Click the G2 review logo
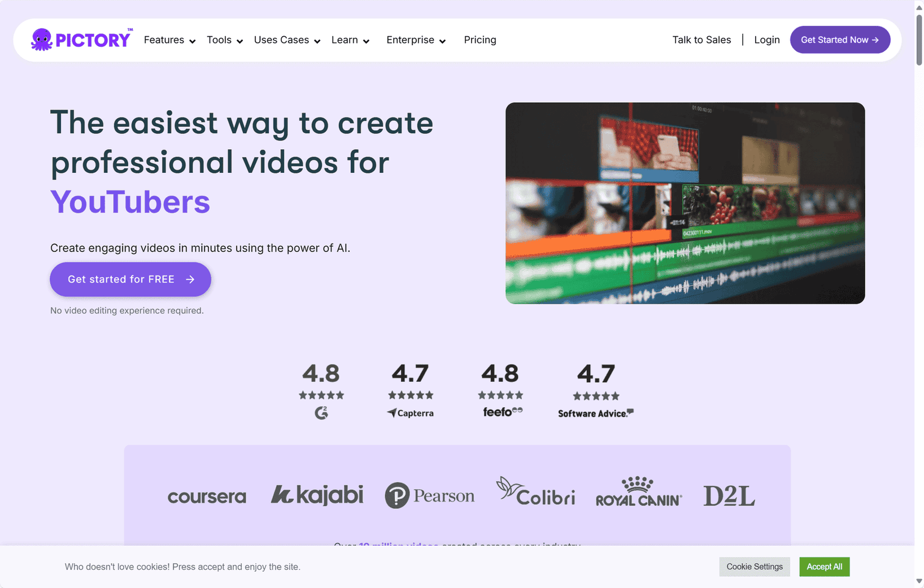 coord(321,413)
